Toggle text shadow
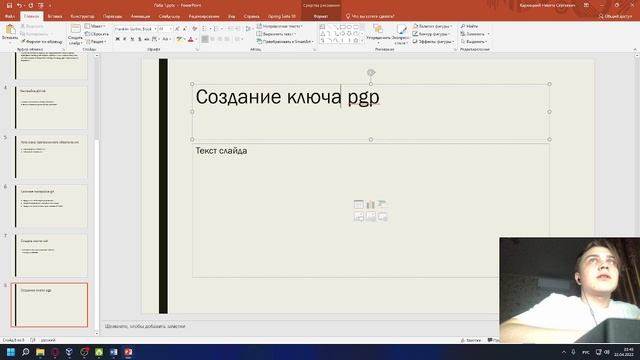The image size is (640, 360). pyautogui.click(x=140, y=39)
